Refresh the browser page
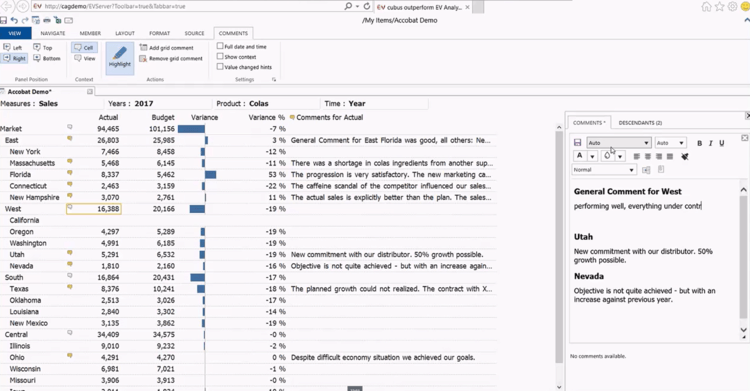 click(x=367, y=6)
